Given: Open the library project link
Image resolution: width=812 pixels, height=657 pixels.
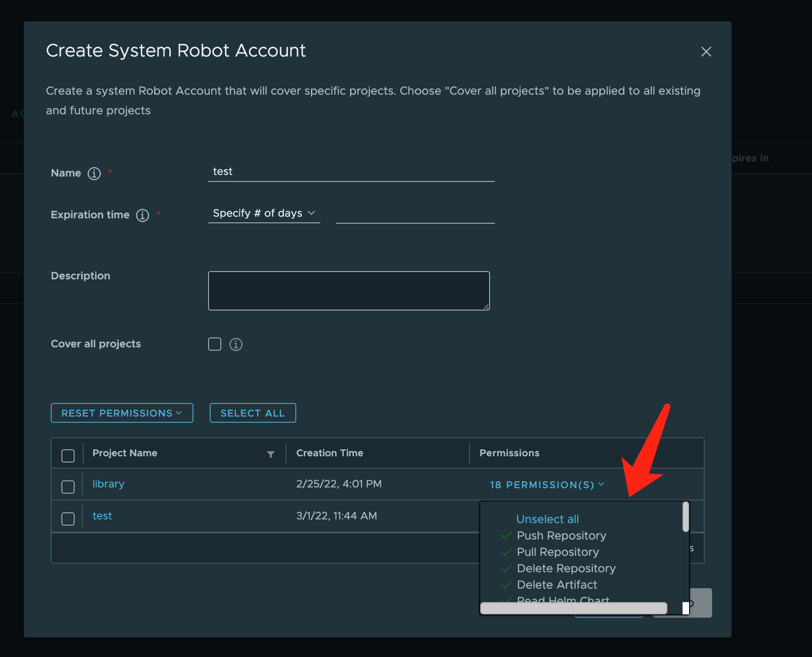Looking at the screenshot, I should [108, 484].
